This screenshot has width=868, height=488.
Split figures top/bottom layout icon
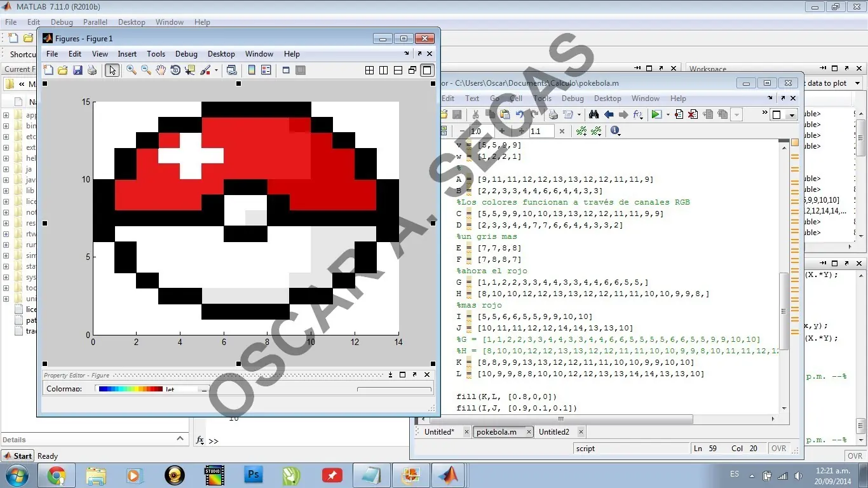click(x=398, y=70)
